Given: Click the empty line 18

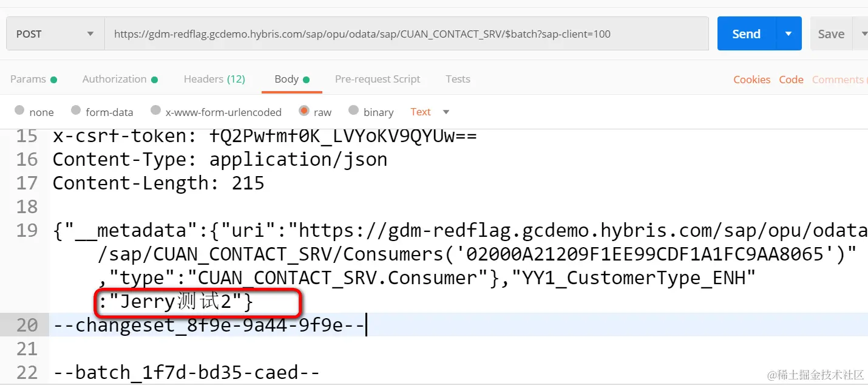Looking at the screenshot, I should coord(458,206).
